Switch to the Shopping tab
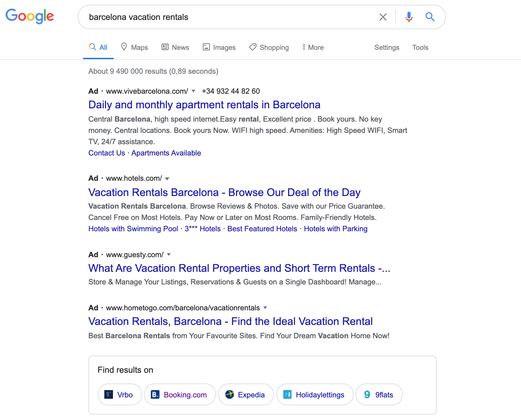 [x=269, y=48]
